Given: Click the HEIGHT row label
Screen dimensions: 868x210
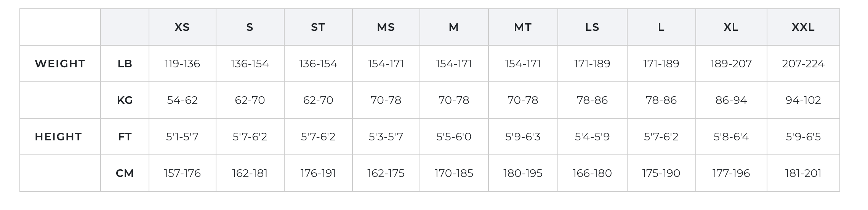Looking at the screenshot, I should click(x=58, y=137).
